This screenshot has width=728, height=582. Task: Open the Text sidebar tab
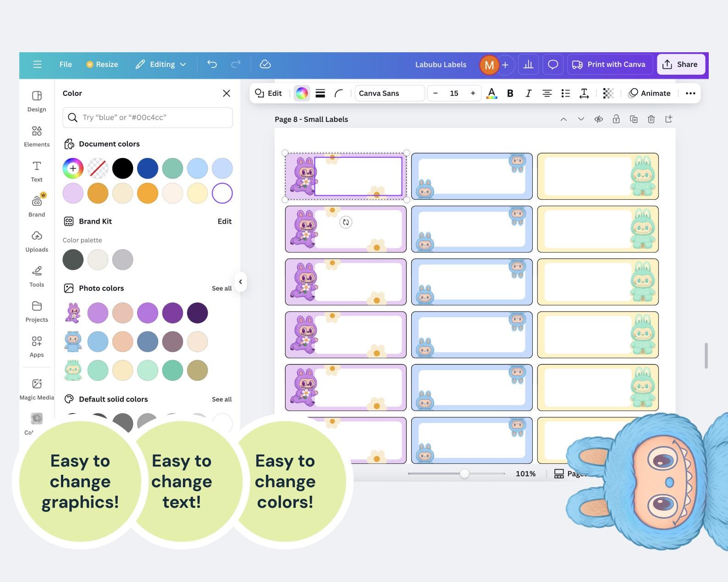point(37,172)
